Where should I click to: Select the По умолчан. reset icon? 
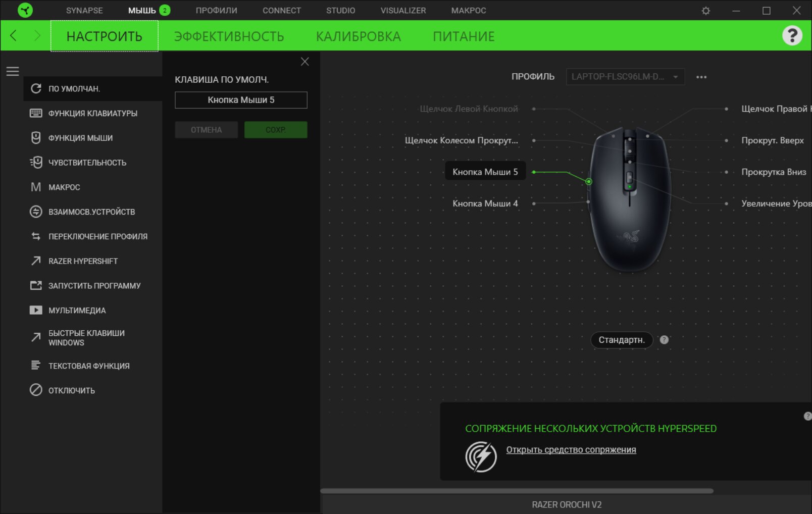tap(36, 88)
